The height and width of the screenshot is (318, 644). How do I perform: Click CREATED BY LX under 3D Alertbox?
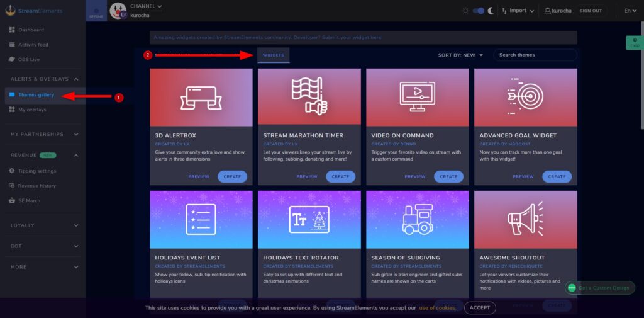click(x=172, y=144)
